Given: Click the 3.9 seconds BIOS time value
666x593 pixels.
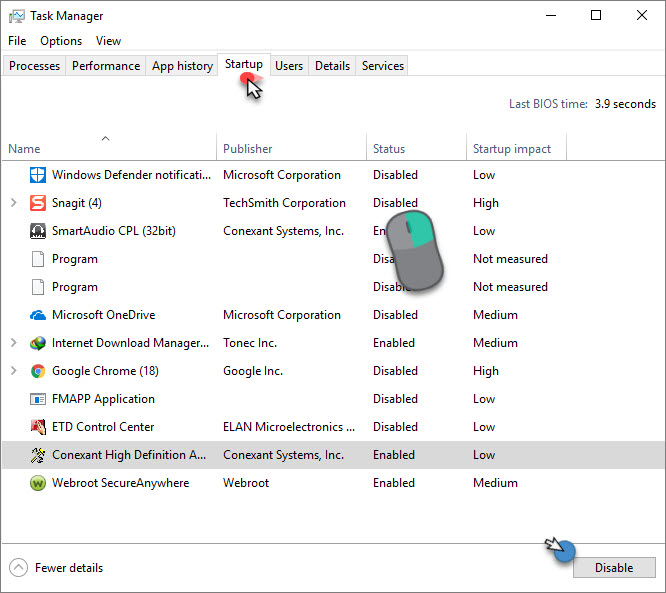Looking at the screenshot, I should 625,104.
